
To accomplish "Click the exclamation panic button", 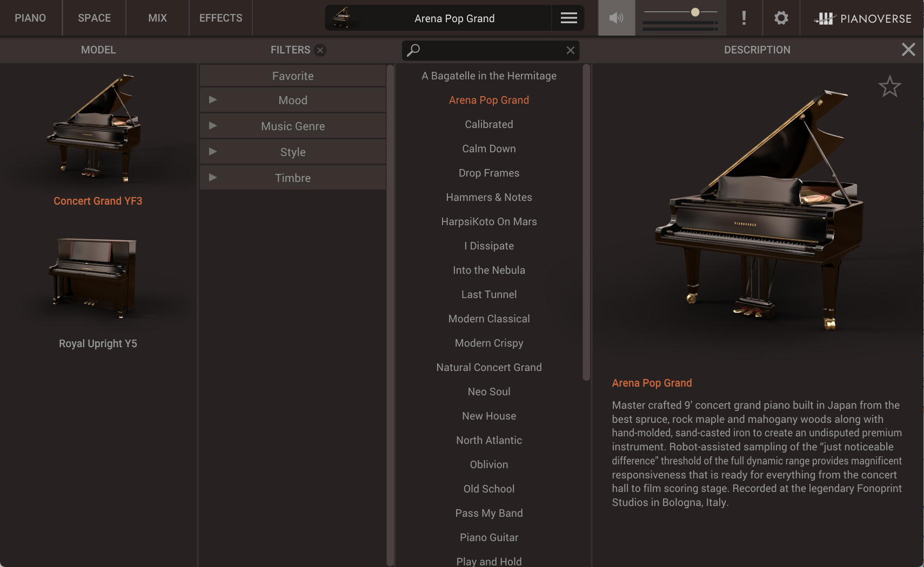I will (x=744, y=18).
